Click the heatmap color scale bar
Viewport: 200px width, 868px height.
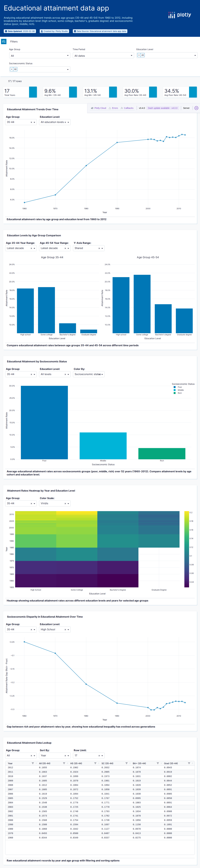(x=187, y=549)
